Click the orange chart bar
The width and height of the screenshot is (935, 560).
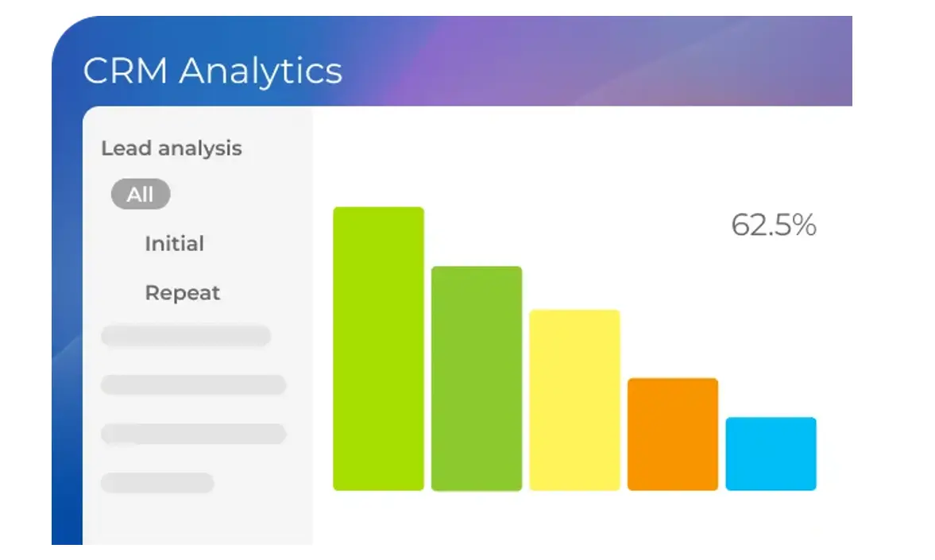tap(672, 434)
